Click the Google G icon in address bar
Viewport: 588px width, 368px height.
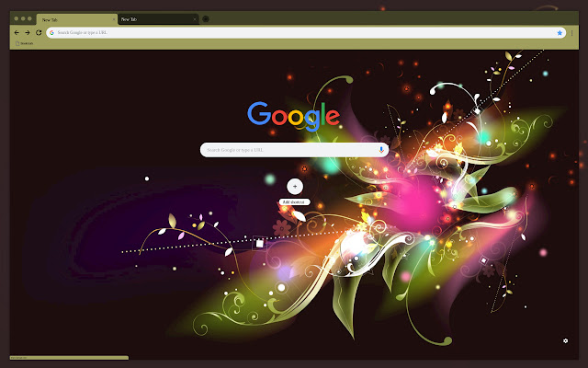pyautogui.click(x=51, y=33)
